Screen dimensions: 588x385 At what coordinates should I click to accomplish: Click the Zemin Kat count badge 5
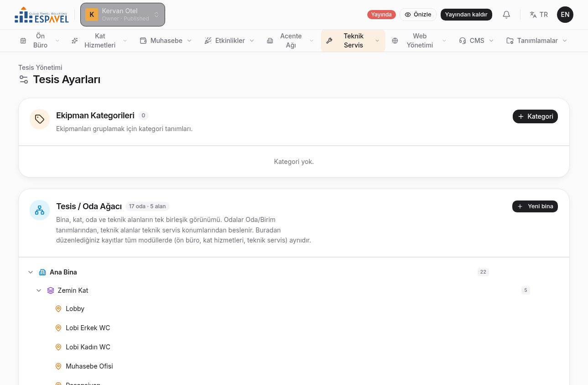pyautogui.click(x=526, y=290)
